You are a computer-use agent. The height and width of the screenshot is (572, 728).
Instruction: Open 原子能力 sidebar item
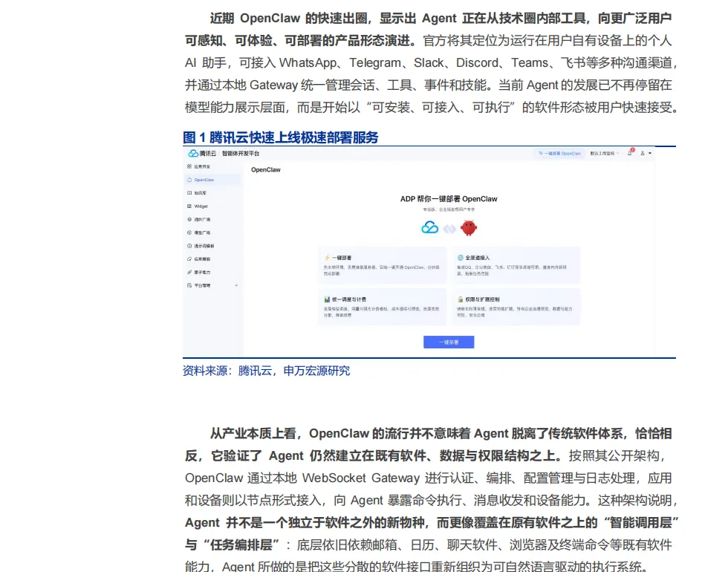click(202, 272)
